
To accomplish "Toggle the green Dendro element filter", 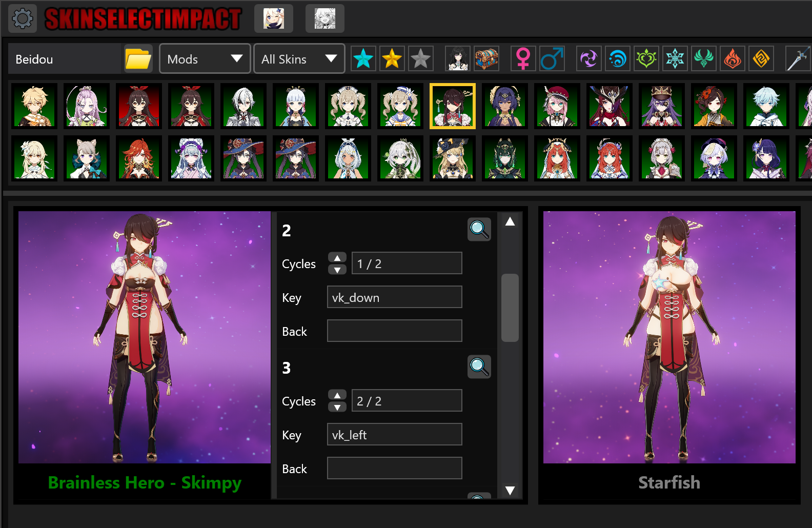I will click(646, 58).
